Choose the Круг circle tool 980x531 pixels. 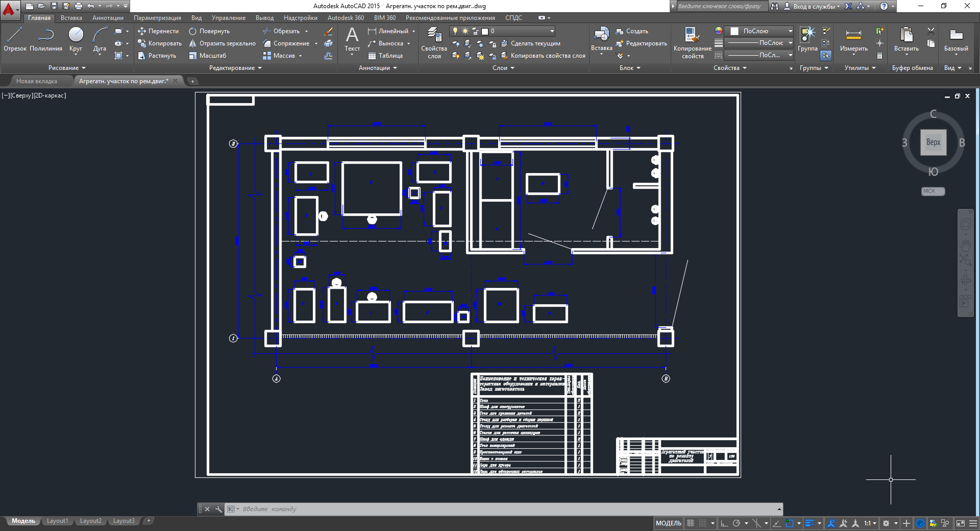click(x=76, y=39)
